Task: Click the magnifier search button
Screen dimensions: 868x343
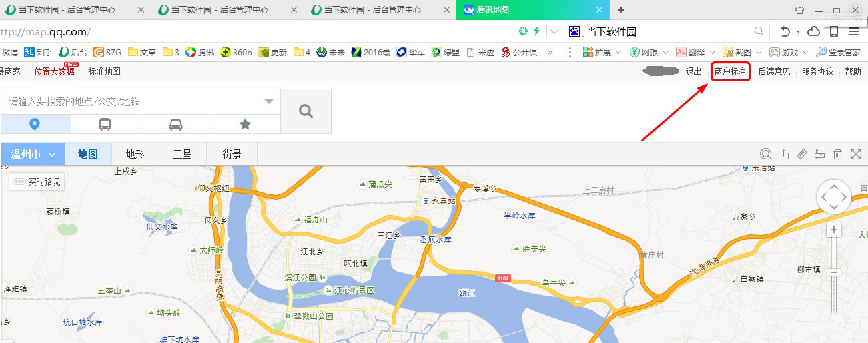Action: tap(306, 111)
